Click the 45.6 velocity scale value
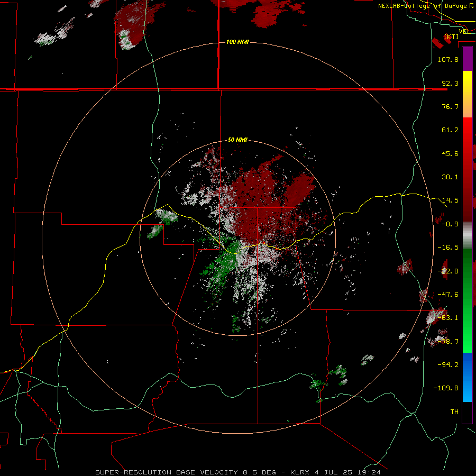 pos(450,153)
